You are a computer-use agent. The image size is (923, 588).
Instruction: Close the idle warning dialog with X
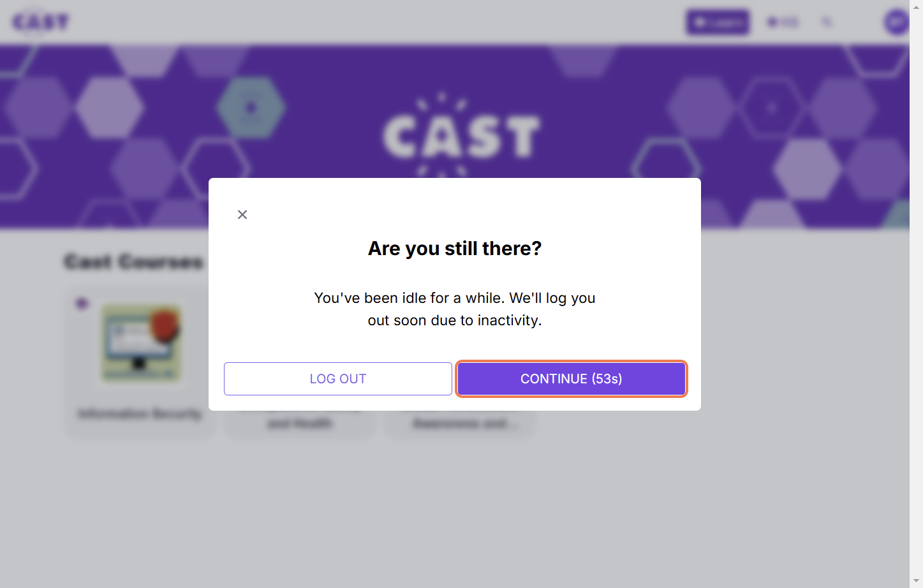[242, 215]
